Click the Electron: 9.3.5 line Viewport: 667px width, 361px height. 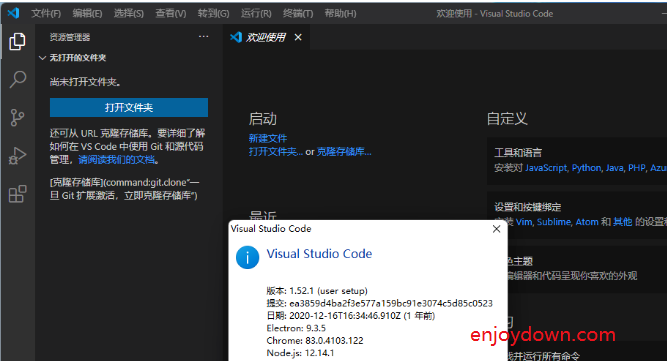[x=296, y=328]
